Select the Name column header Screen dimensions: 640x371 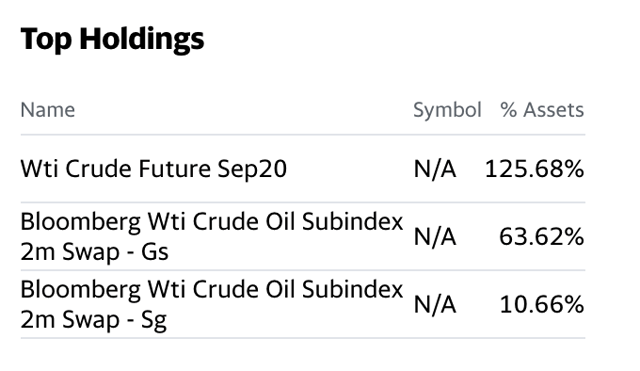(48, 110)
